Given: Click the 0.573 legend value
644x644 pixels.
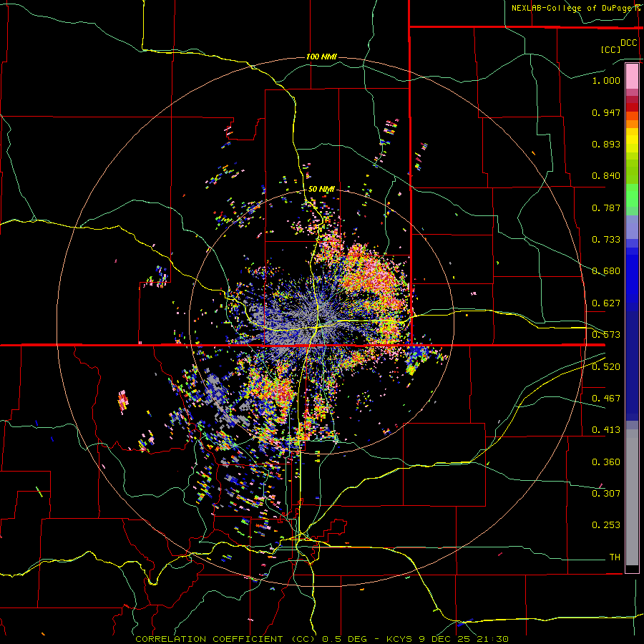Looking at the screenshot, I should [606, 335].
